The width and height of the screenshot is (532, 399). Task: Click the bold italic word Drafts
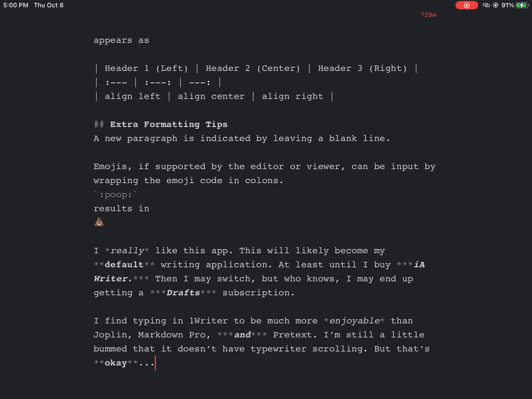tap(183, 293)
